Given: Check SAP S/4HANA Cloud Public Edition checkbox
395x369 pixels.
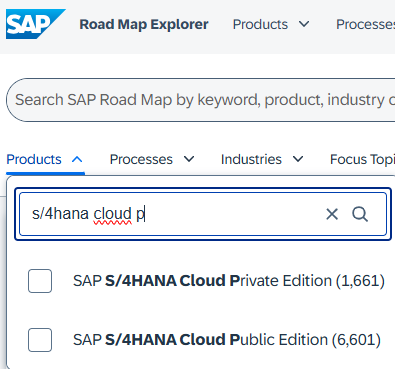Looking at the screenshot, I should (40, 340).
